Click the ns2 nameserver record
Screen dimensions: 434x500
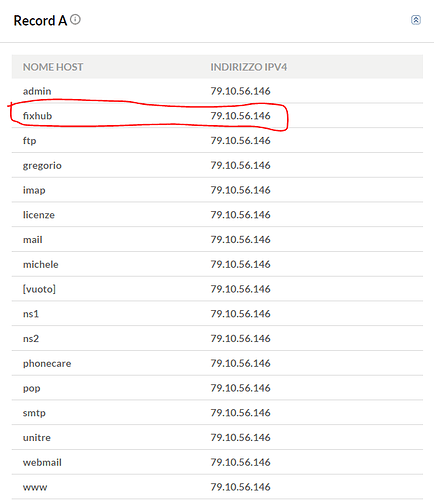coord(217,338)
